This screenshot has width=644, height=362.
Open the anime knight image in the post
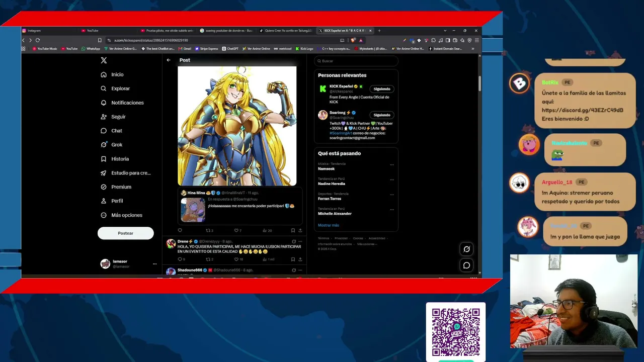tap(237, 126)
